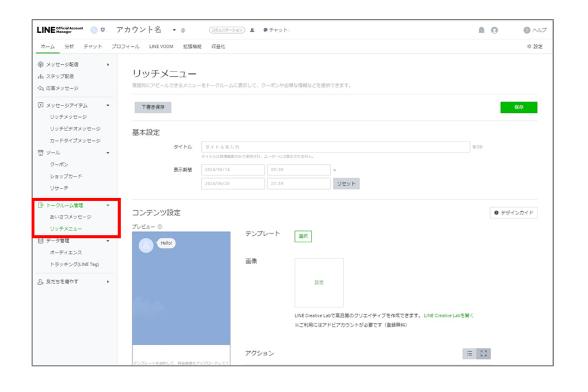Open the LINE Creative Labを開く link
Image resolution: width=588 pixels, height=392 pixels.
(x=449, y=315)
